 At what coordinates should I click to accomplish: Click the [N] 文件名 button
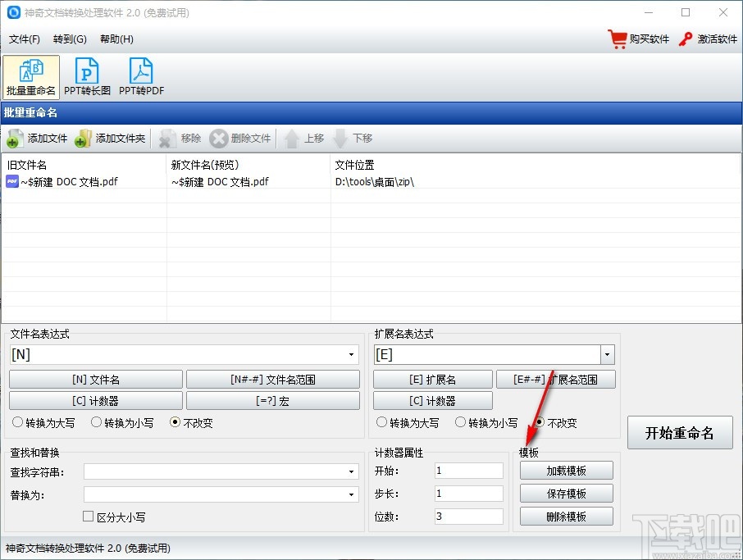coord(96,380)
